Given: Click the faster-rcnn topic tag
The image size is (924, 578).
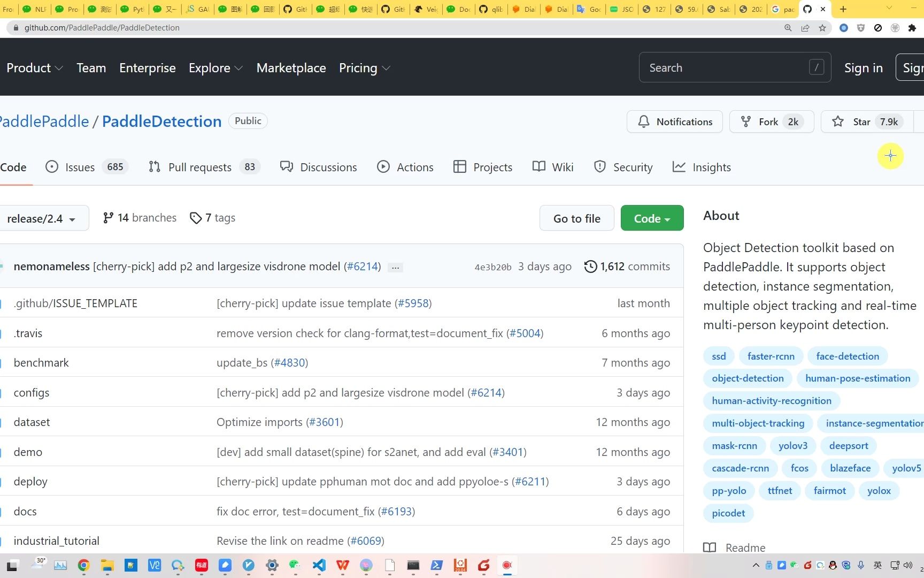Looking at the screenshot, I should click(x=771, y=356).
